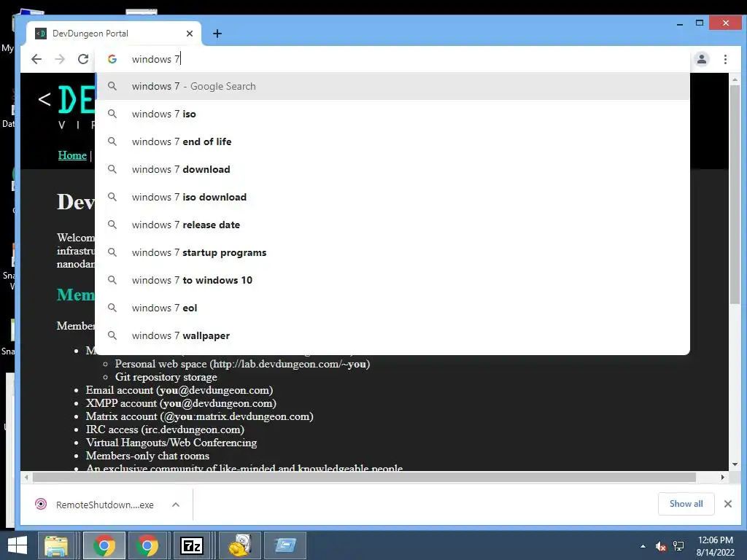Pick the windows 7 release date suggestion

click(392, 225)
